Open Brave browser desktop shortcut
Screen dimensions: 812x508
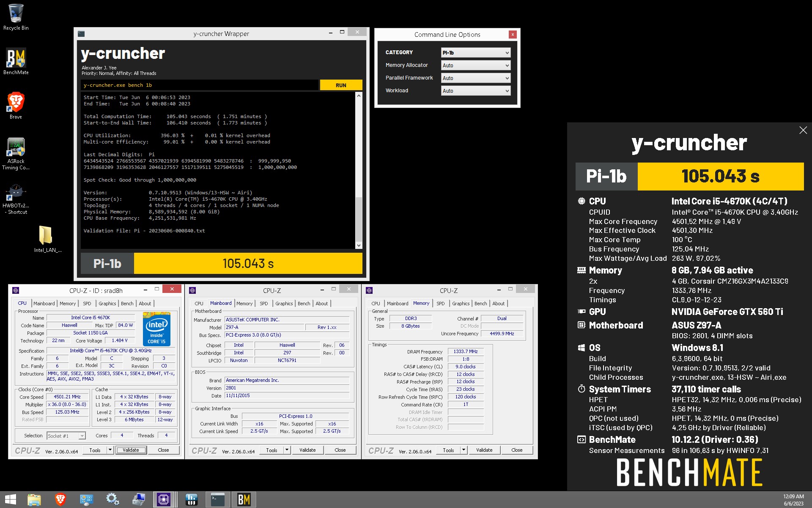pyautogui.click(x=16, y=106)
